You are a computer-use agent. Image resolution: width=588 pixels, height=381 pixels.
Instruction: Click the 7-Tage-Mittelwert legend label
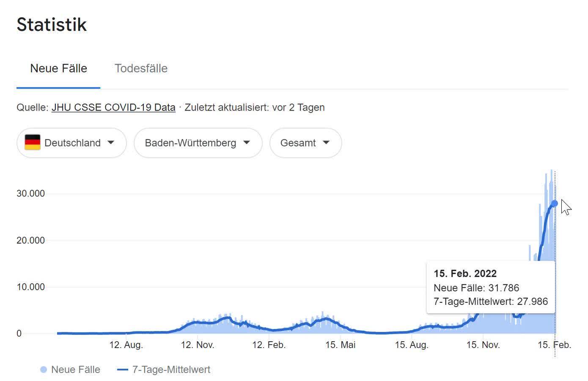point(171,370)
